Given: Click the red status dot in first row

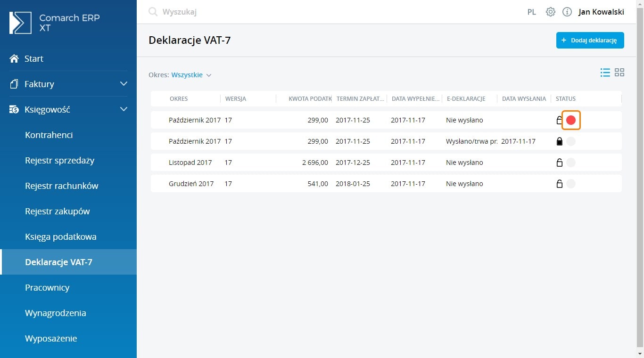Looking at the screenshot, I should 571,120.
